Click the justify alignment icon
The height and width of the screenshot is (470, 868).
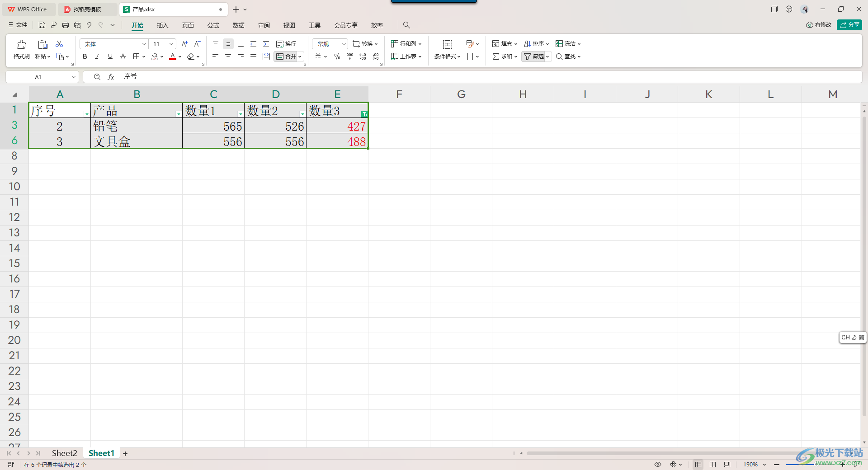[x=254, y=56]
